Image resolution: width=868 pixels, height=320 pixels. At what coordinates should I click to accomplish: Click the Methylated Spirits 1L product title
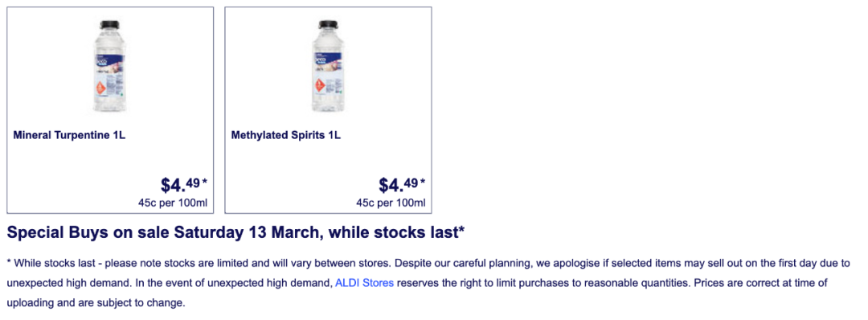pos(285,135)
